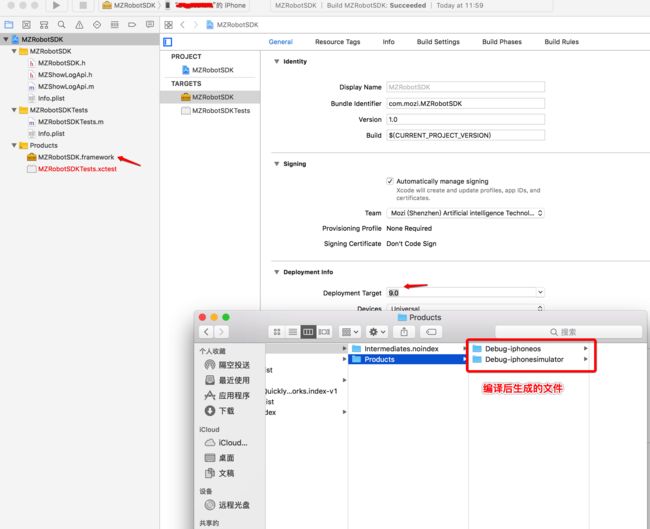Switch Finder to column view
Viewport: 650px width, 529px height.
[308, 332]
